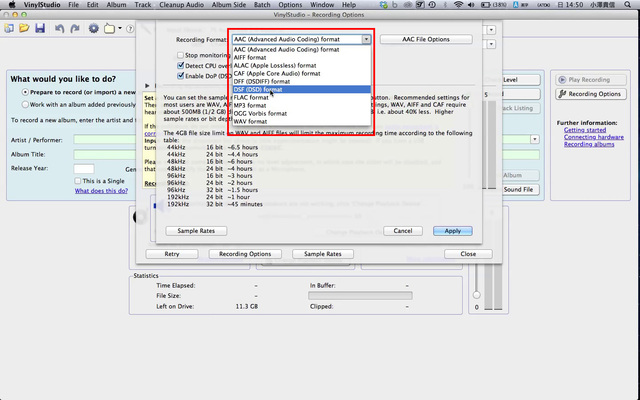
Task: Click the blue save disk icon
Action: pyautogui.click(x=39, y=27)
